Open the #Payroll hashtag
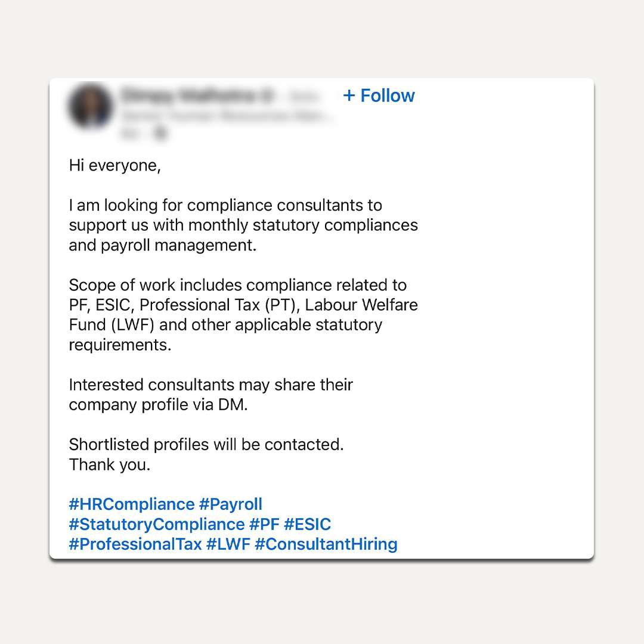Image resolution: width=644 pixels, height=644 pixels. pos(231,504)
